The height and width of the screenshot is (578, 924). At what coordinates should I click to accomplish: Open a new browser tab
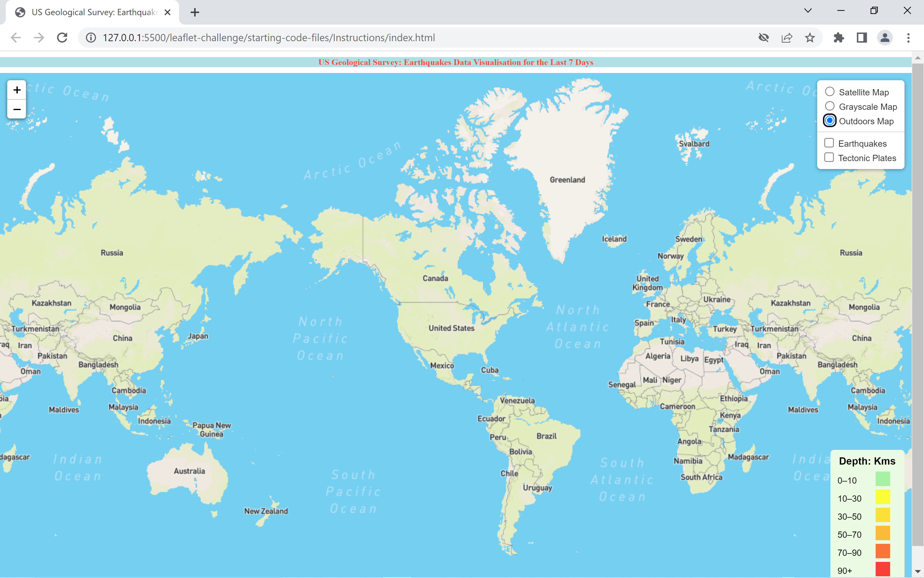[x=195, y=12]
